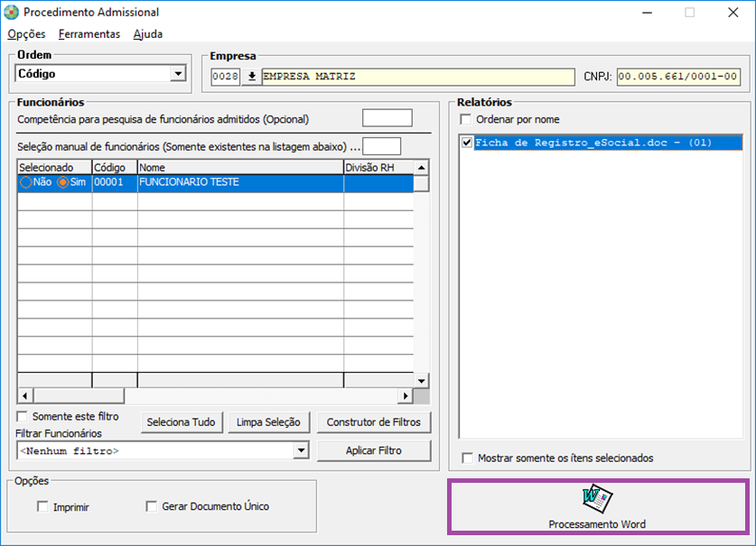Expand the Filtrar Funcionários dropdown
The image size is (756, 546).
[301, 450]
